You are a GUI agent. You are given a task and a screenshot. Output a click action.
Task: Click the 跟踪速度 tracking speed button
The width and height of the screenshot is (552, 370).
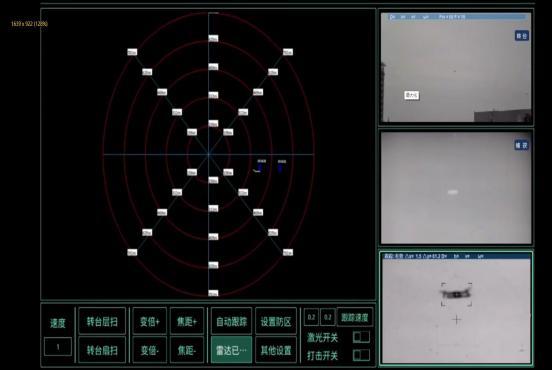coord(355,317)
